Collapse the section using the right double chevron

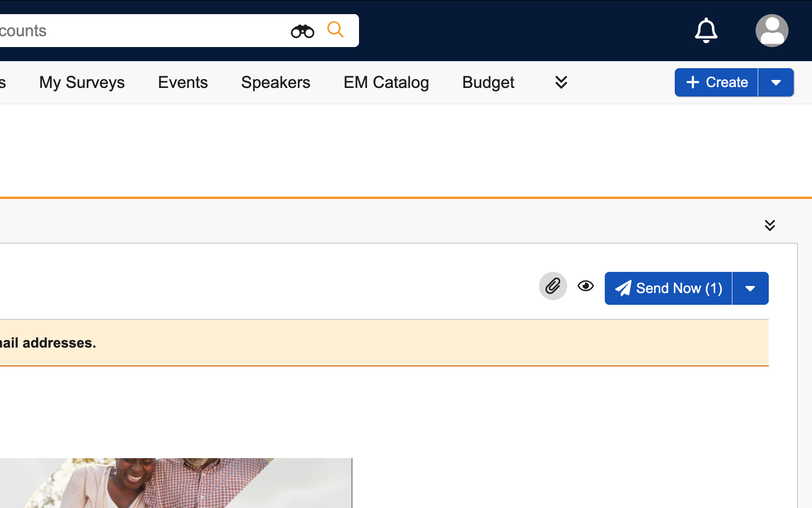click(769, 225)
